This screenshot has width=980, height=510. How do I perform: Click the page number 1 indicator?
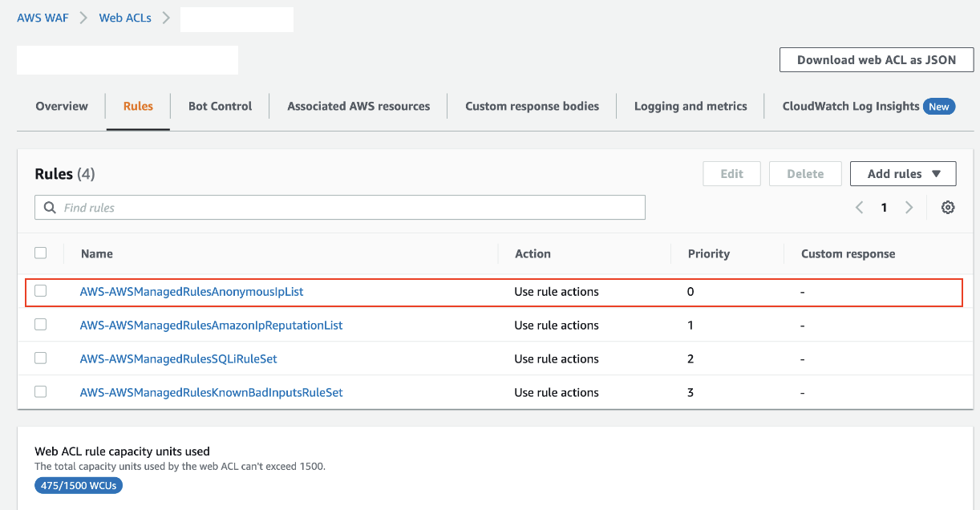[x=884, y=208]
